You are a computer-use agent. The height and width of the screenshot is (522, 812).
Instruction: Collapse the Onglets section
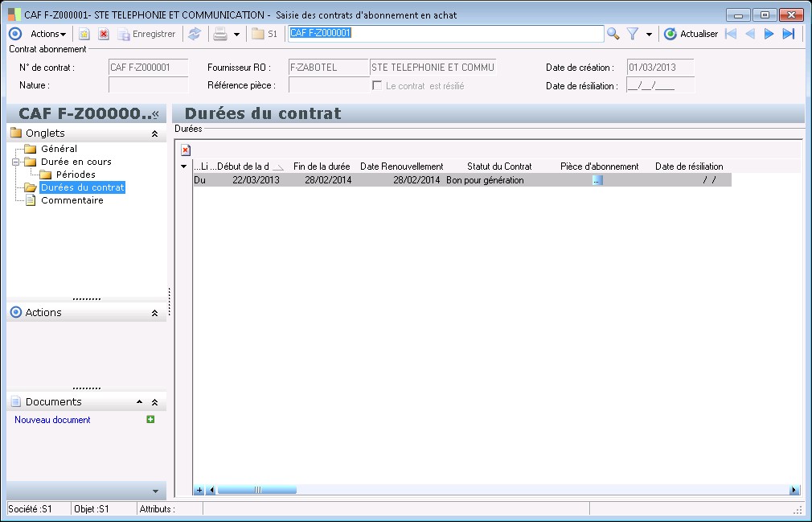point(154,134)
